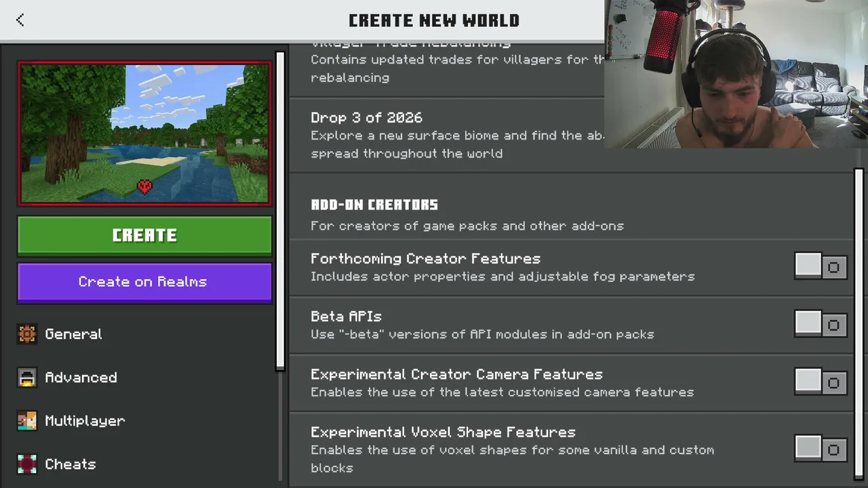Screen dimensions: 868x488
Task: Click 'Includes actor properties' description text
Action: tap(502, 277)
